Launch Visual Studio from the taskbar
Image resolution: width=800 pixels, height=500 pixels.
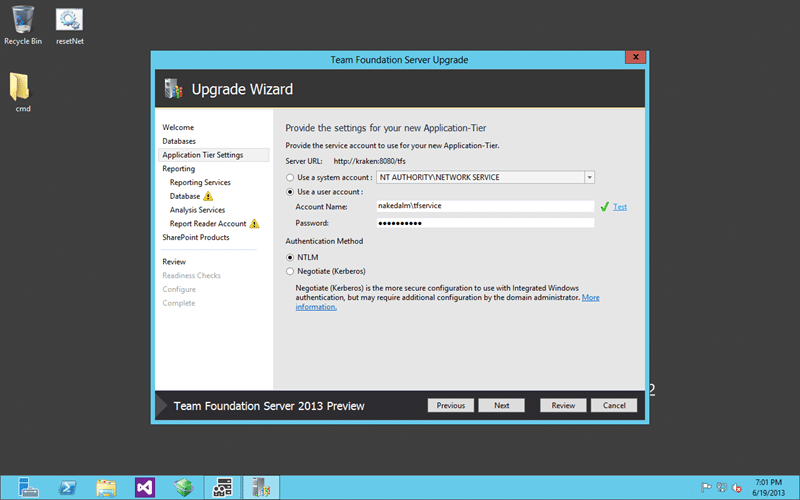coord(145,488)
